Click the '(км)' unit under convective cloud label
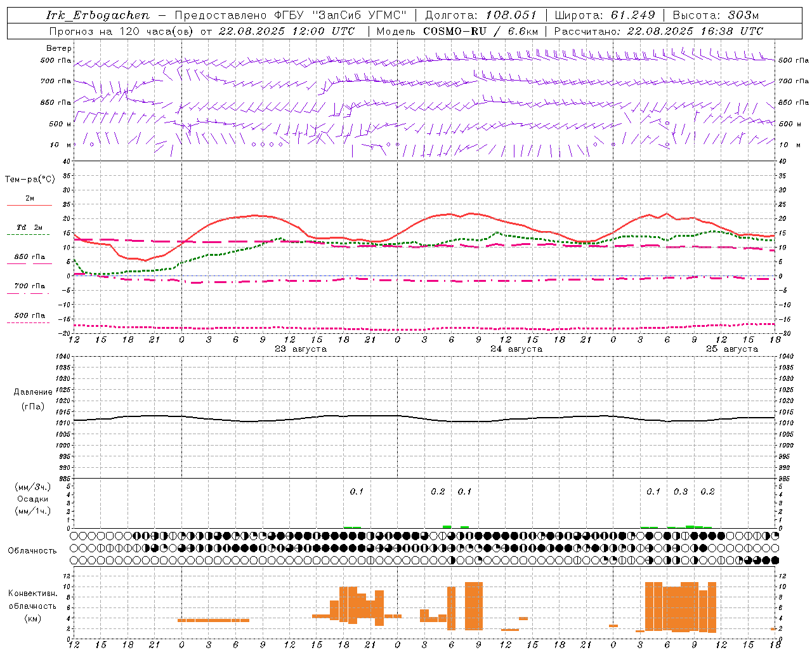Viewport: 812px width, 650px height. [x=32, y=618]
